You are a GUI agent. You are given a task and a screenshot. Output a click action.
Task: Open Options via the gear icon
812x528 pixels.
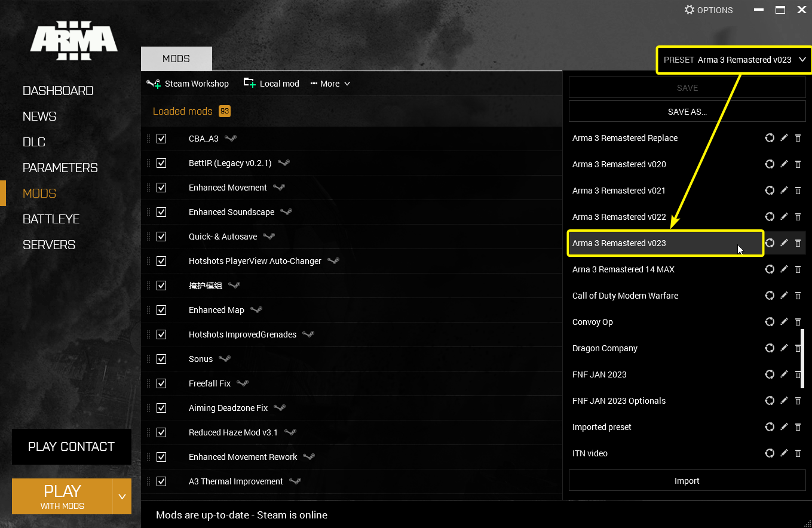[690, 10]
